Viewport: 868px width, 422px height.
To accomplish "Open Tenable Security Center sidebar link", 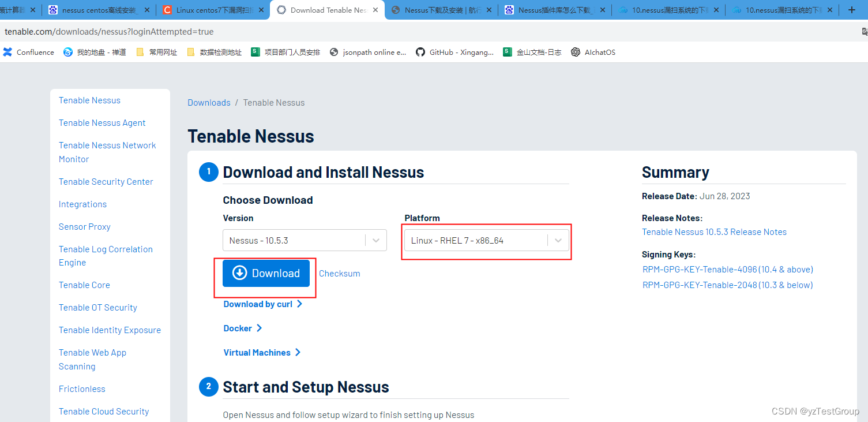I will [106, 182].
